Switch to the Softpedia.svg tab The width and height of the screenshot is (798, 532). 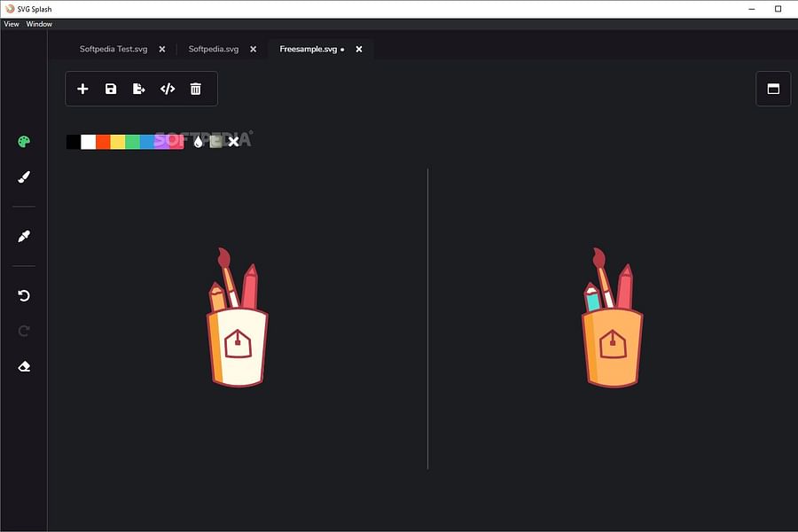pyautogui.click(x=213, y=49)
